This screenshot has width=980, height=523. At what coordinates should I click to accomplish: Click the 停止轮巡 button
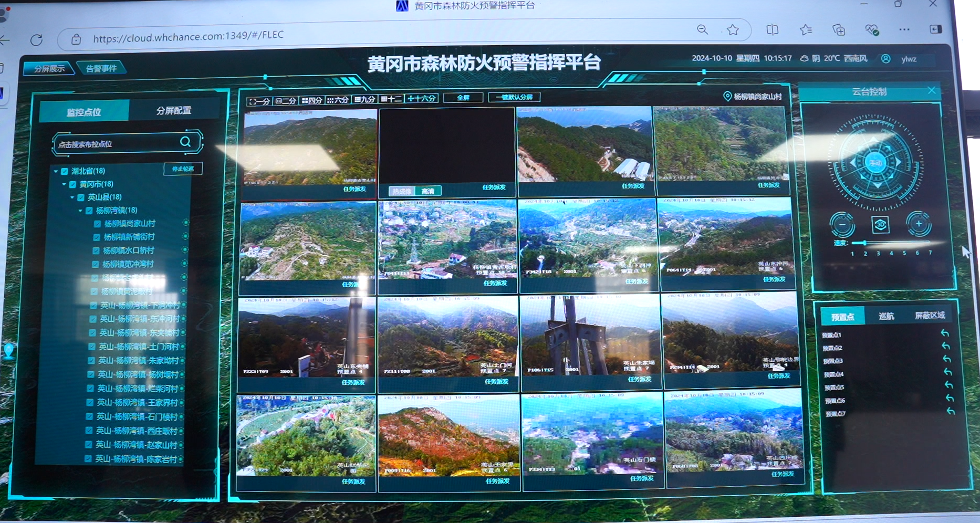point(183,169)
